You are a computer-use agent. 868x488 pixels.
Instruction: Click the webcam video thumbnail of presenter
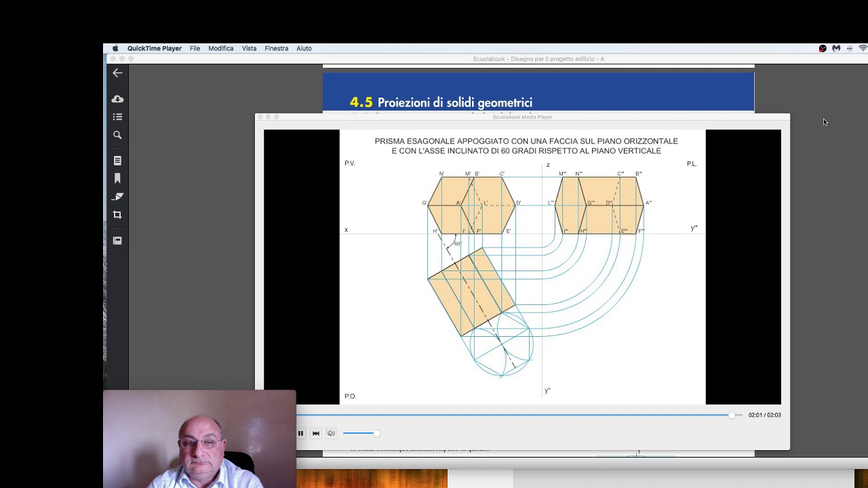pos(199,439)
